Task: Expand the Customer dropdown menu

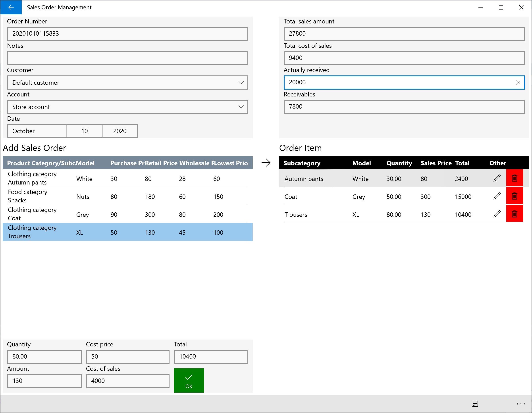Action: [x=241, y=83]
